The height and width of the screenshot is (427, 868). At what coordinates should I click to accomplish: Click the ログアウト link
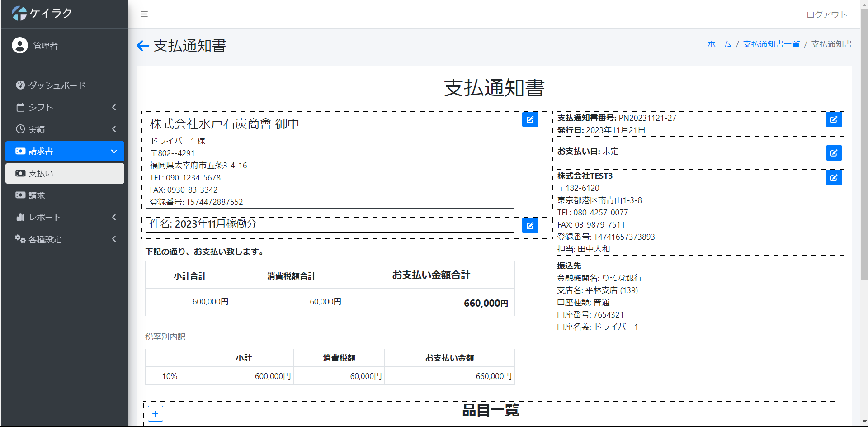[x=826, y=14]
